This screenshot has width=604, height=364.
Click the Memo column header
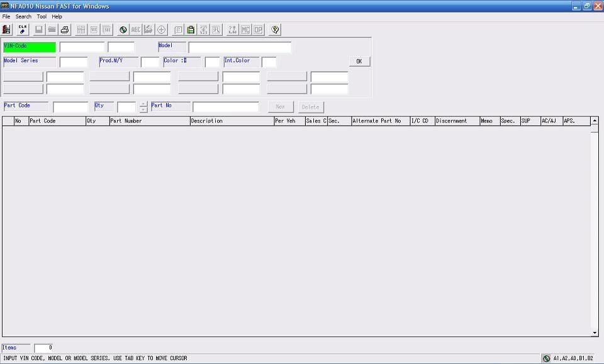tap(490, 121)
